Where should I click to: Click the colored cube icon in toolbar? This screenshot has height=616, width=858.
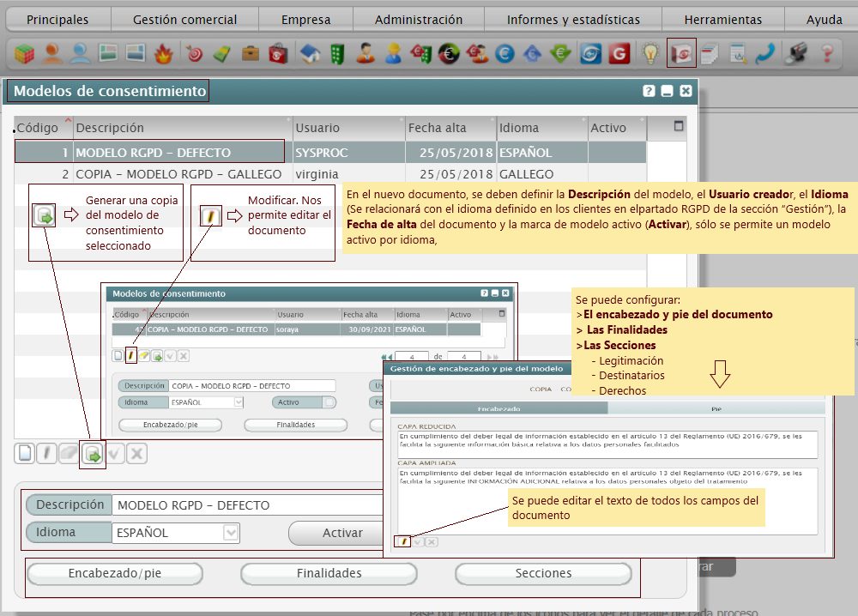(x=24, y=53)
